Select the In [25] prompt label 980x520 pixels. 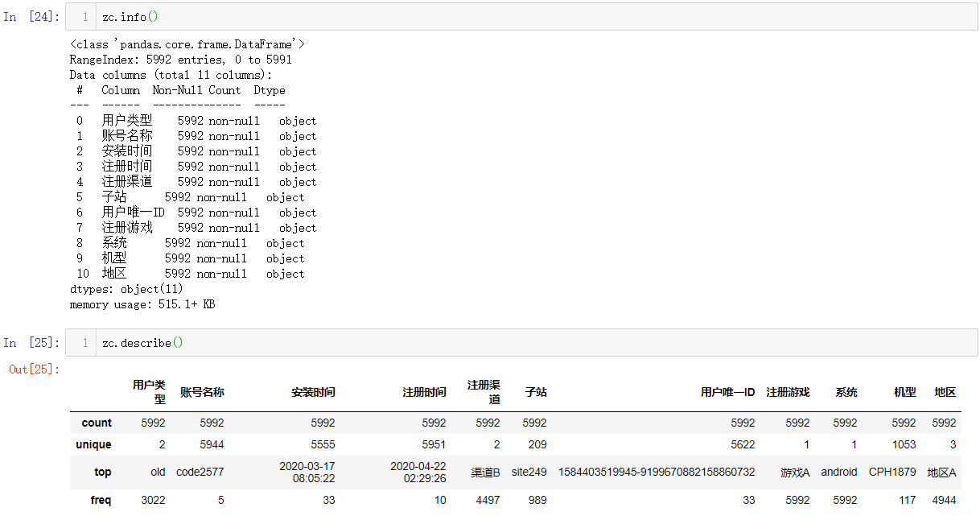click(x=31, y=343)
